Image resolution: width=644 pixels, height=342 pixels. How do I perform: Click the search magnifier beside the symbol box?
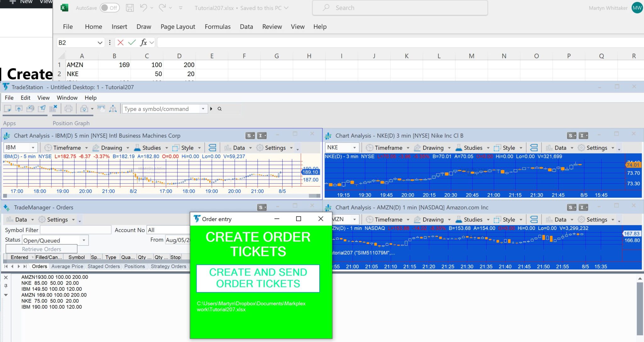[219, 109]
